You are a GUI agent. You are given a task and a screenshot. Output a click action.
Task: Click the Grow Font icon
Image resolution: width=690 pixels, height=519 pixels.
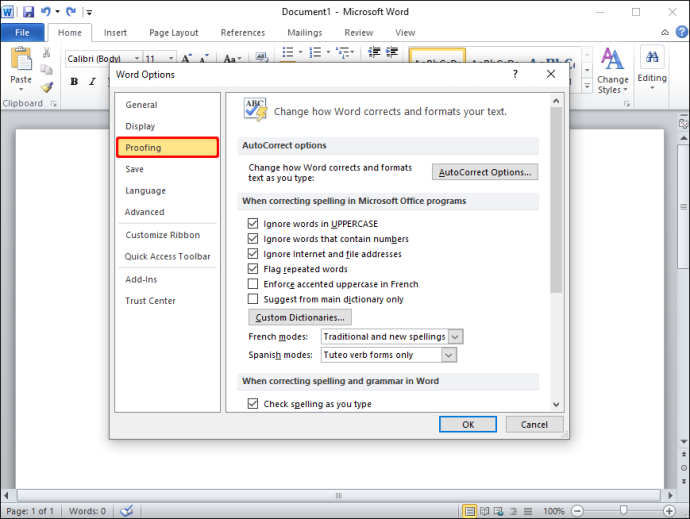point(187,58)
